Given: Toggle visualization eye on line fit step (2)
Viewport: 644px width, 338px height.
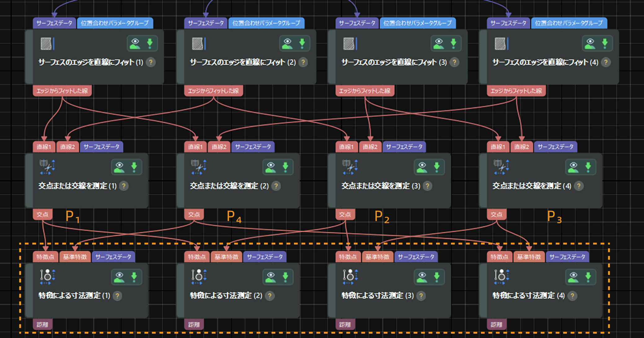Looking at the screenshot, I should point(287,44).
